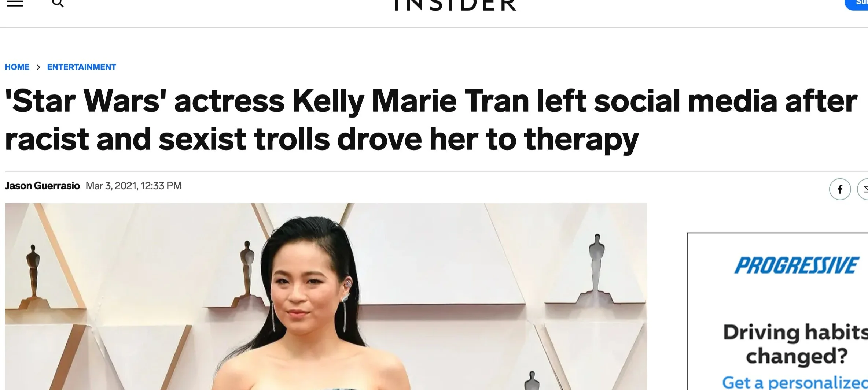Follow the 'Get a personalized' ad link
The image size is (868, 390).
pyautogui.click(x=795, y=382)
